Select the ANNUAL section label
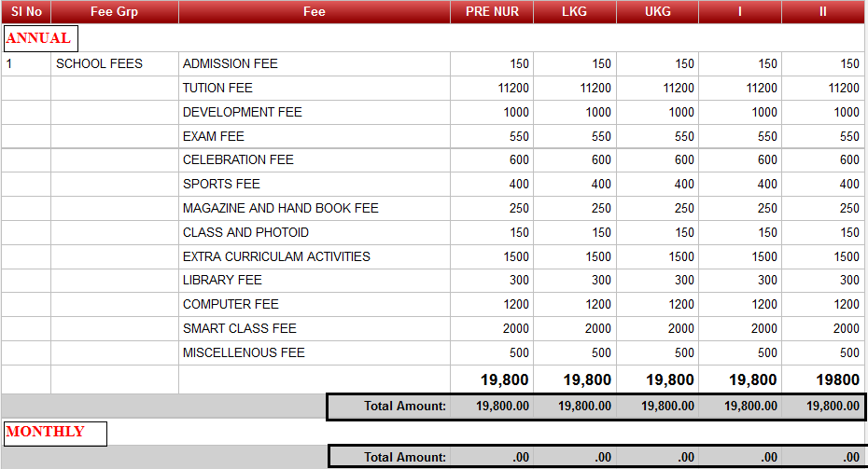 click(38, 38)
